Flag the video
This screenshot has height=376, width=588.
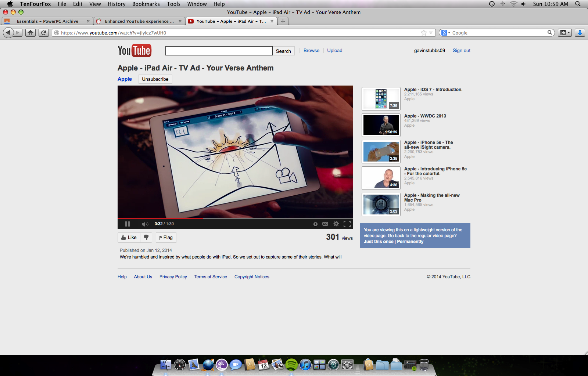click(x=166, y=238)
